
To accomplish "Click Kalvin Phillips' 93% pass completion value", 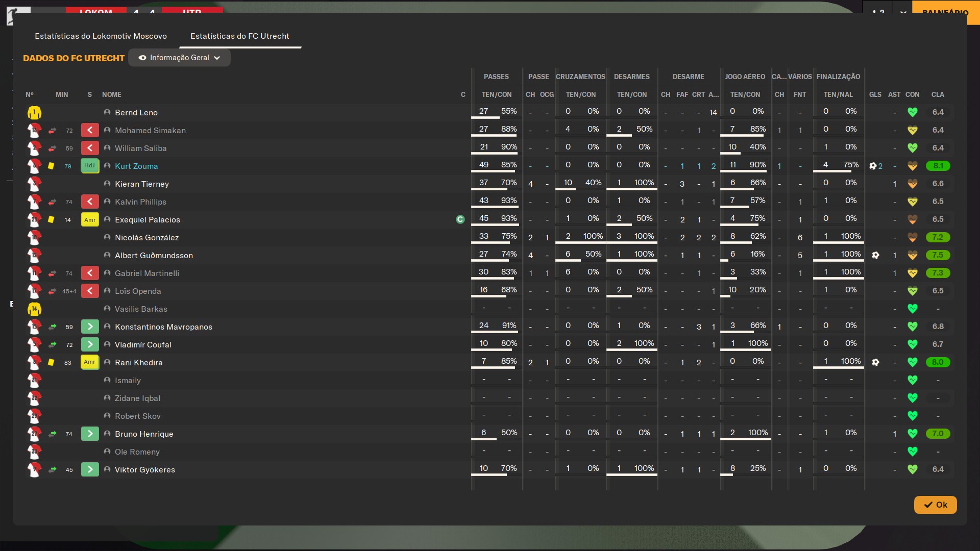I will pos(509,201).
